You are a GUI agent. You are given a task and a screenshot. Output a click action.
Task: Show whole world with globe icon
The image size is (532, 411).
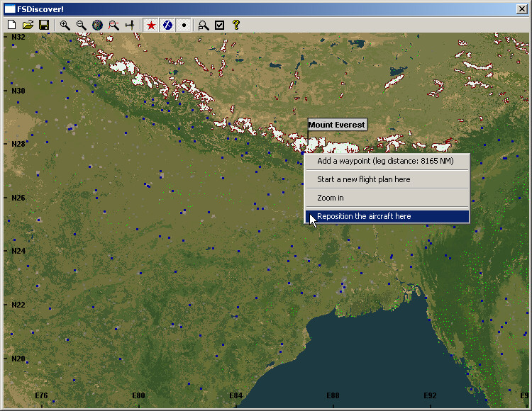pos(97,25)
